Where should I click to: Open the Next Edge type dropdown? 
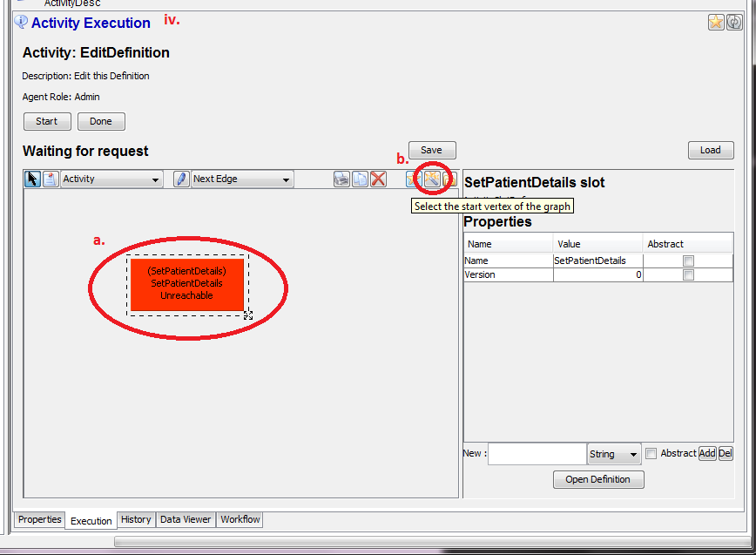point(242,179)
